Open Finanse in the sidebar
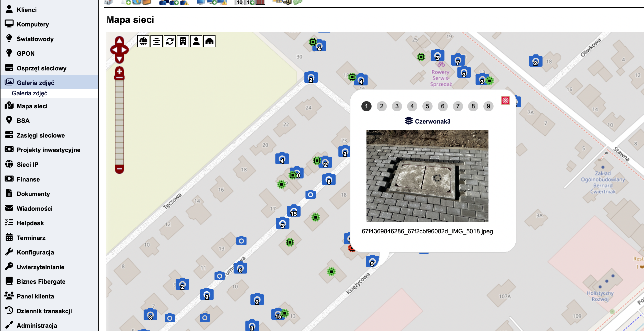The height and width of the screenshot is (331, 644). tap(49, 179)
